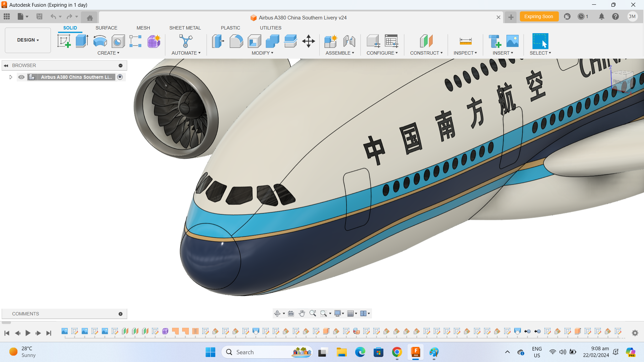Select the Shell tool
Screen dimensions: 644x362
(x=255, y=41)
